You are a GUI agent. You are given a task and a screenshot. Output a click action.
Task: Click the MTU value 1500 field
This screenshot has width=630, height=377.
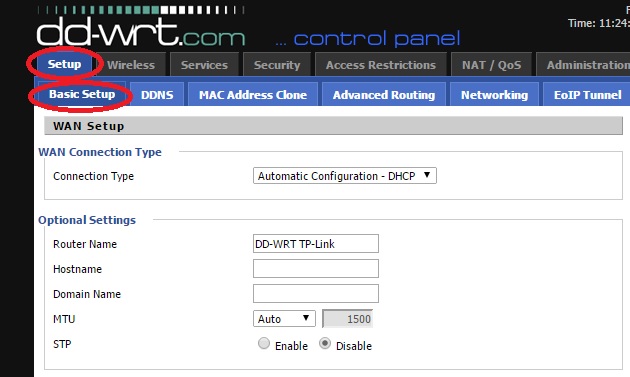click(348, 319)
